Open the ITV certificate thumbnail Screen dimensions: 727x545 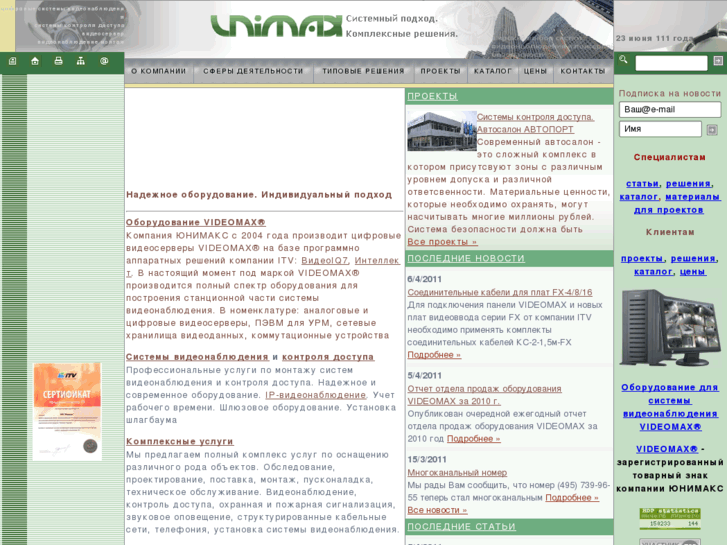pos(67,411)
